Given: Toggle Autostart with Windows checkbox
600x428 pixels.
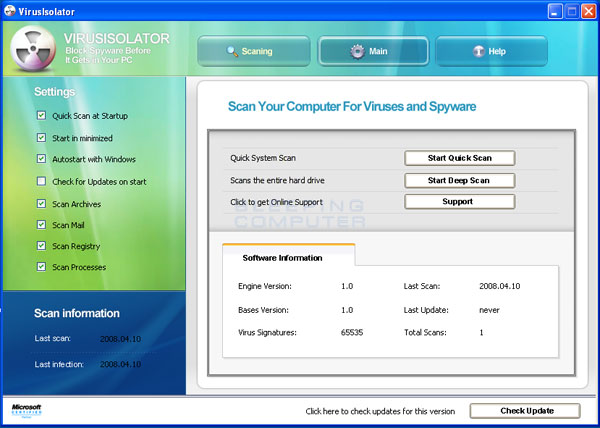Looking at the screenshot, I should (x=41, y=159).
